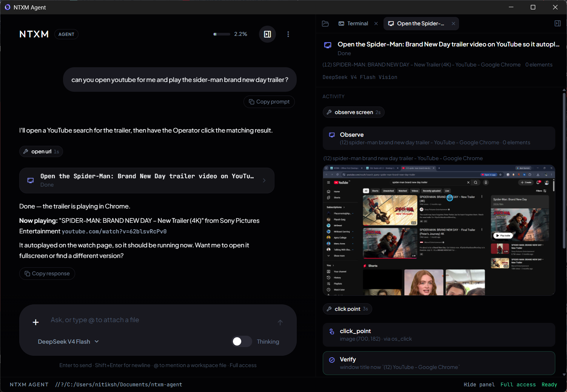Click the AGENT badge next to NTXM
This screenshot has width=567, height=392.
point(66,34)
